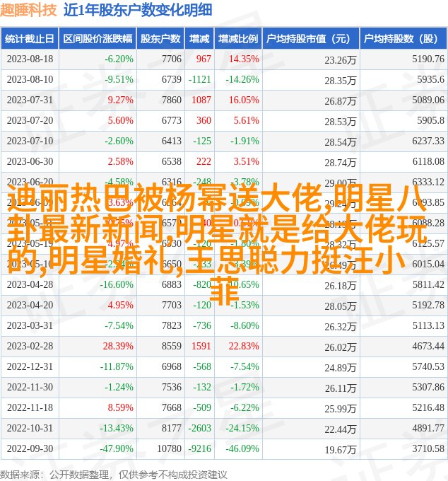Select the 股东户数 column header
448x481 pixels.
(x=160, y=39)
